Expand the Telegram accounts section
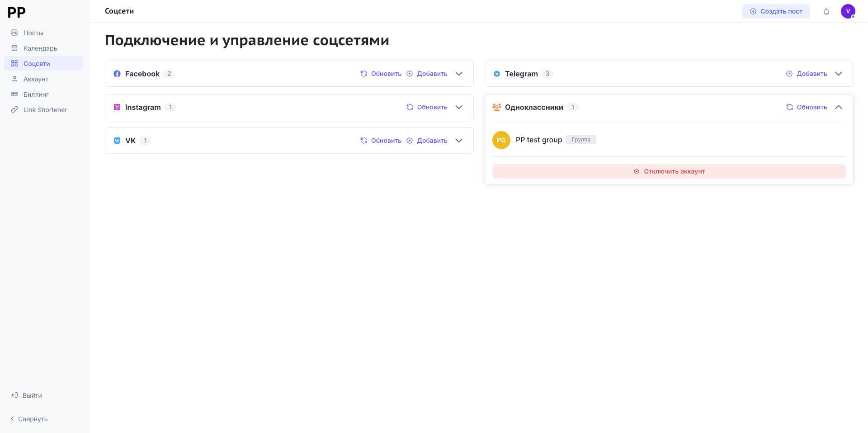Viewport: 868px width, 433px height. [839, 74]
